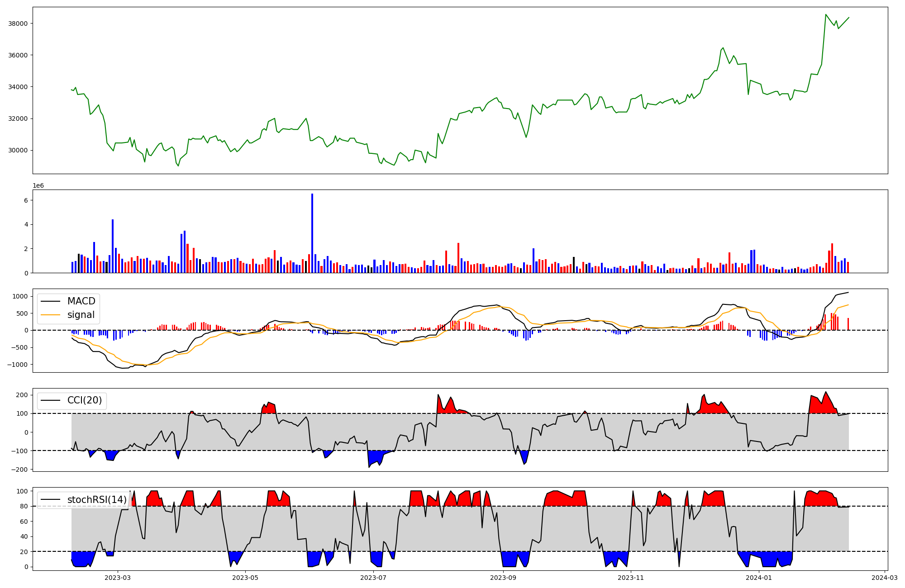The width and height of the screenshot is (905, 588).
Task: Click the 30000 price axis label
Action: [18, 150]
